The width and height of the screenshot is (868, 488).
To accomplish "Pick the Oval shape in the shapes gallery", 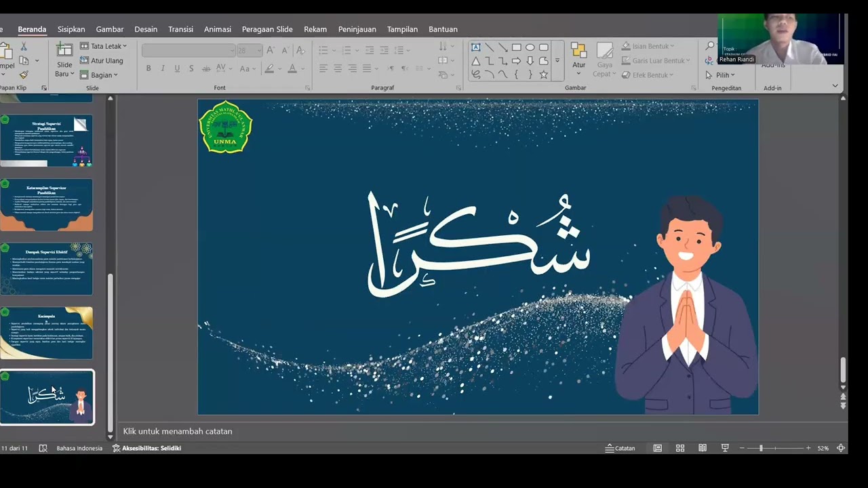I will (530, 47).
